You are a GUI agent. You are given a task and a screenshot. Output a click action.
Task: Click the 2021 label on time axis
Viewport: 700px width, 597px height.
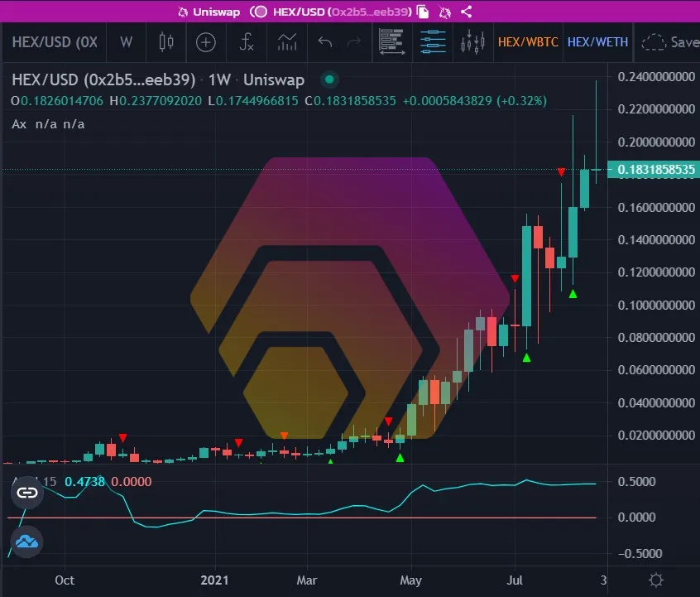point(215,580)
